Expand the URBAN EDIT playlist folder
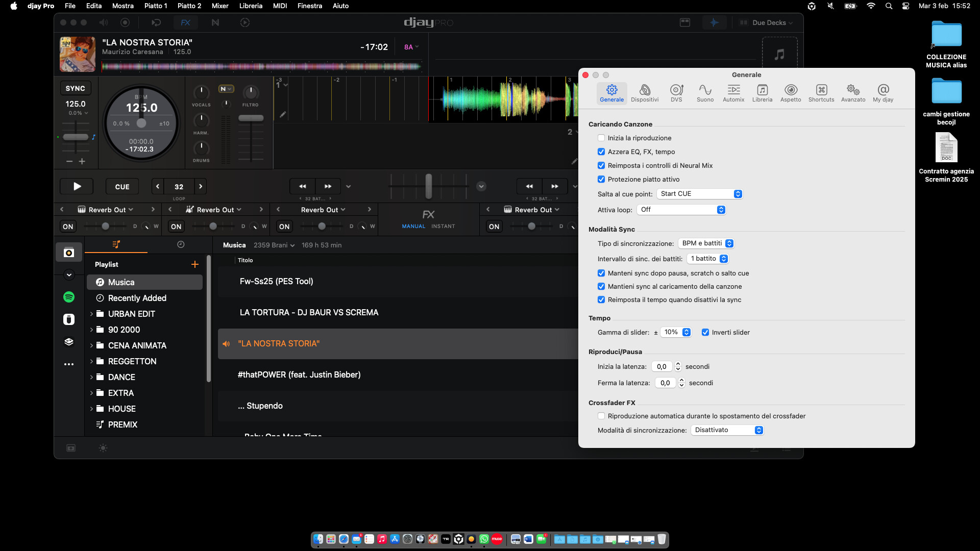The width and height of the screenshot is (980, 551). [x=91, y=314]
